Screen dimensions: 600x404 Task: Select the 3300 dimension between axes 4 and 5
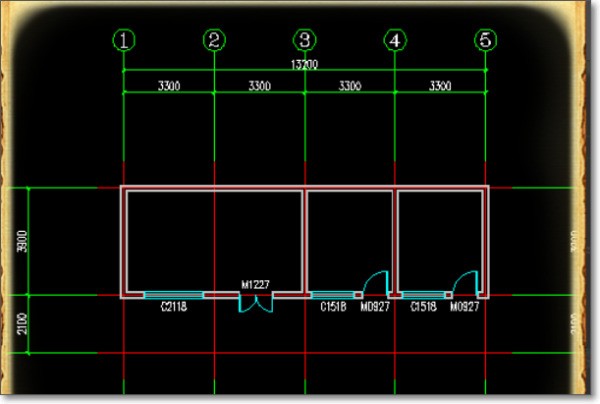[440, 86]
